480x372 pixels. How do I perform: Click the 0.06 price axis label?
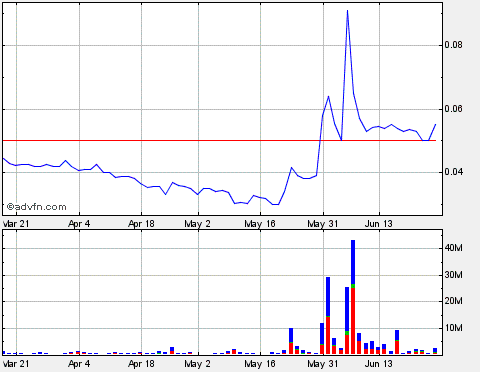[453, 109]
